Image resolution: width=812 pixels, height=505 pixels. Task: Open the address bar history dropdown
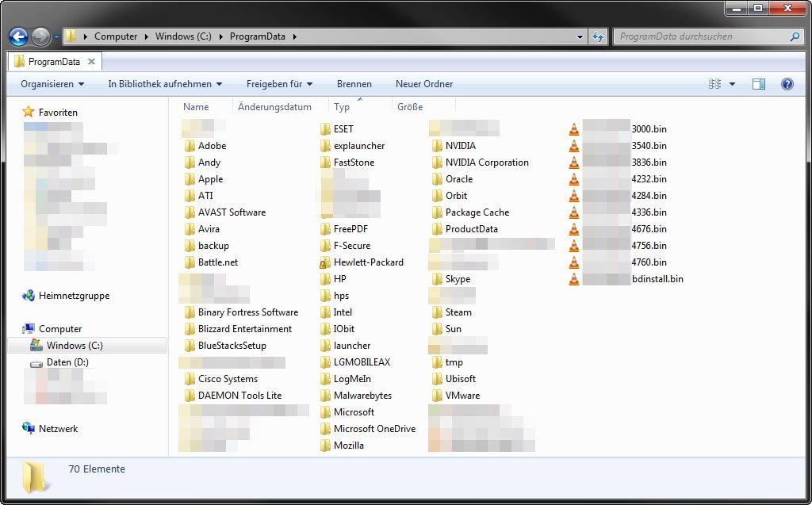[580, 36]
